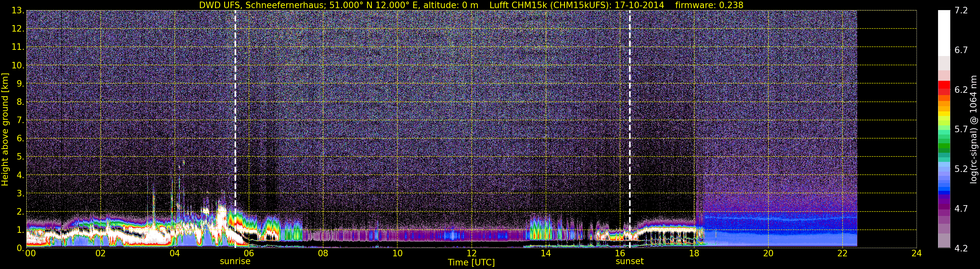This screenshot has width=980, height=269.
Task: Click 'Lufft CHM15k (CHM15kUFS): 17-10-2014' in the title
Action: 577,5
